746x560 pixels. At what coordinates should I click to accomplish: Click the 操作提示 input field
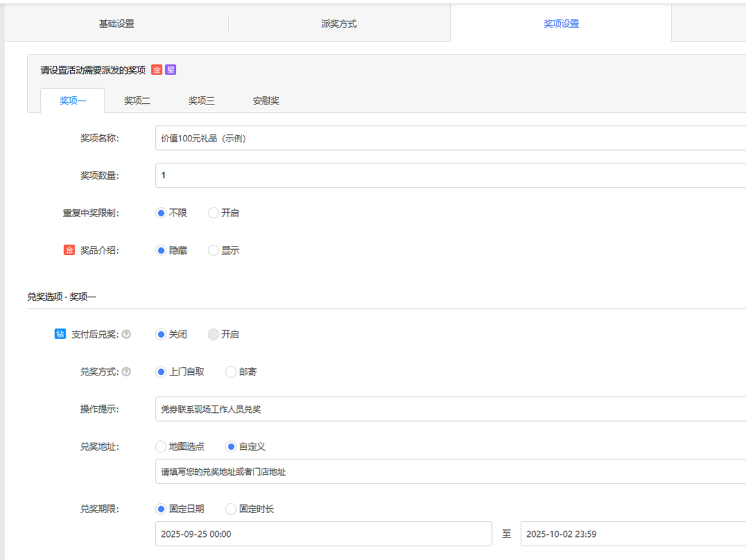(451, 409)
